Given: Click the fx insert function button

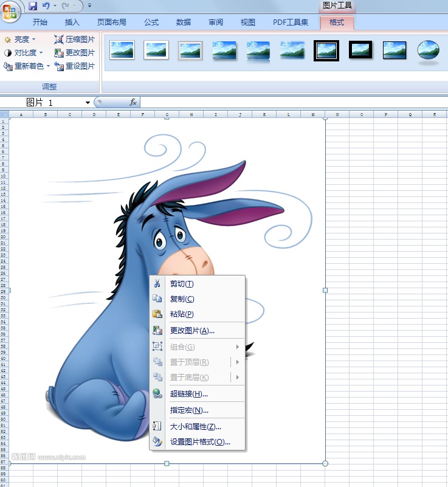Looking at the screenshot, I should [133, 102].
